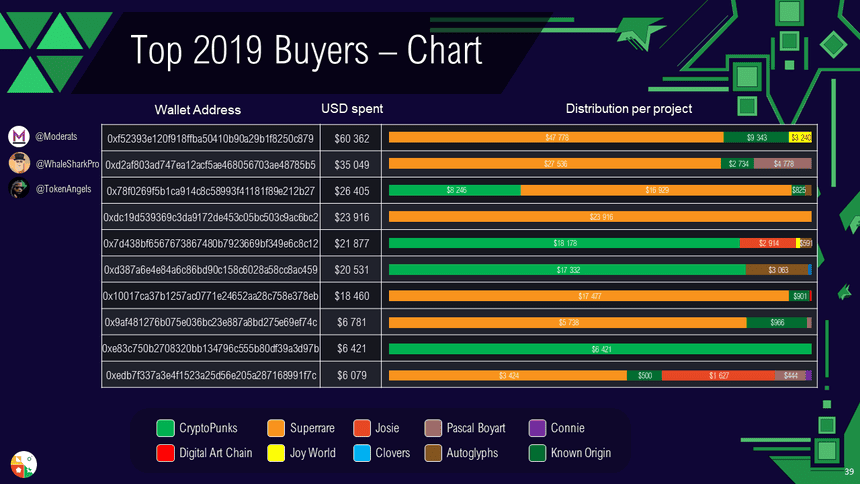Click wallet address starting 0xdc19d539
Image resolution: width=860 pixels, height=484 pixels.
point(210,216)
